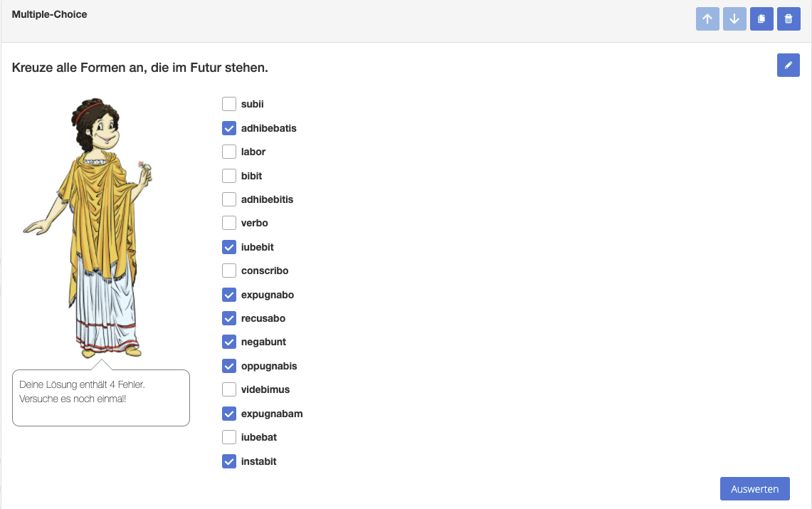Click the move block down arrow icon
This screenshot has height=509, width=812.
734,19
